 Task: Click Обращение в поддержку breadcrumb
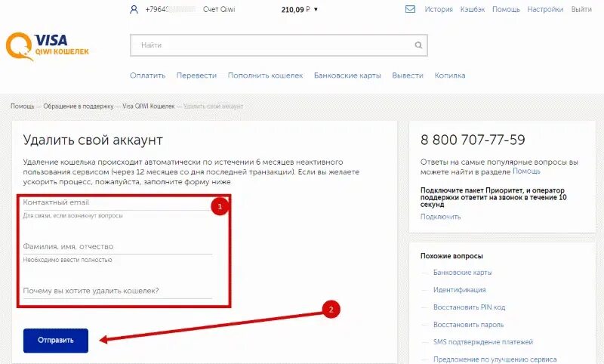coord(79,106)
